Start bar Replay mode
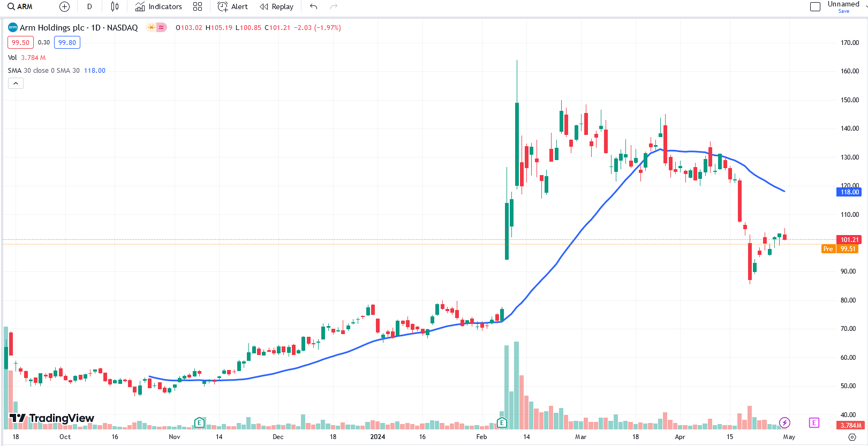Image resolution: width=868 pixels, height=446 pixels. point(277,6)
